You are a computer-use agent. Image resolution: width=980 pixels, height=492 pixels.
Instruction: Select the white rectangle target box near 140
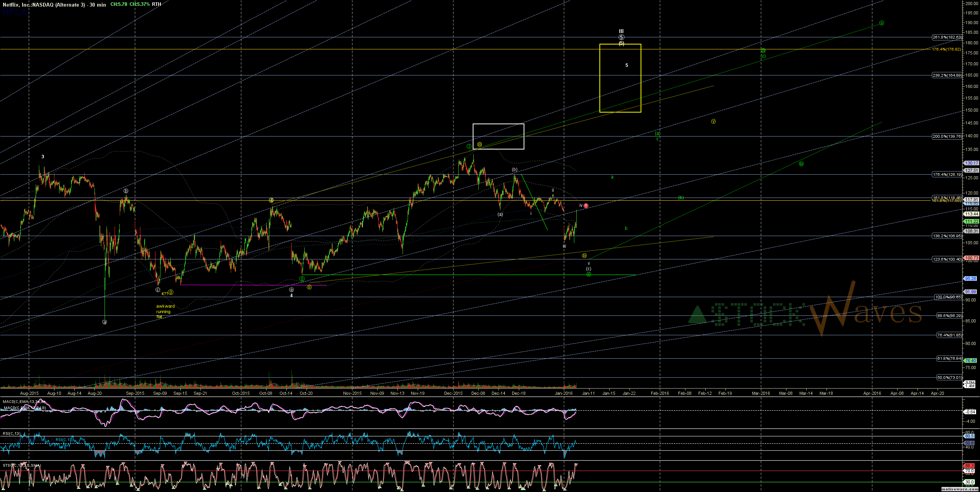point(498,136)
